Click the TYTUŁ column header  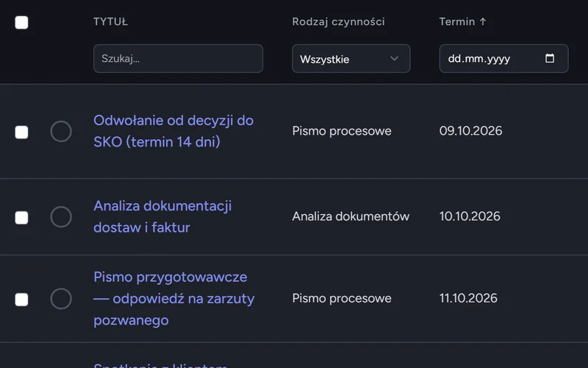tap(111, 22)
